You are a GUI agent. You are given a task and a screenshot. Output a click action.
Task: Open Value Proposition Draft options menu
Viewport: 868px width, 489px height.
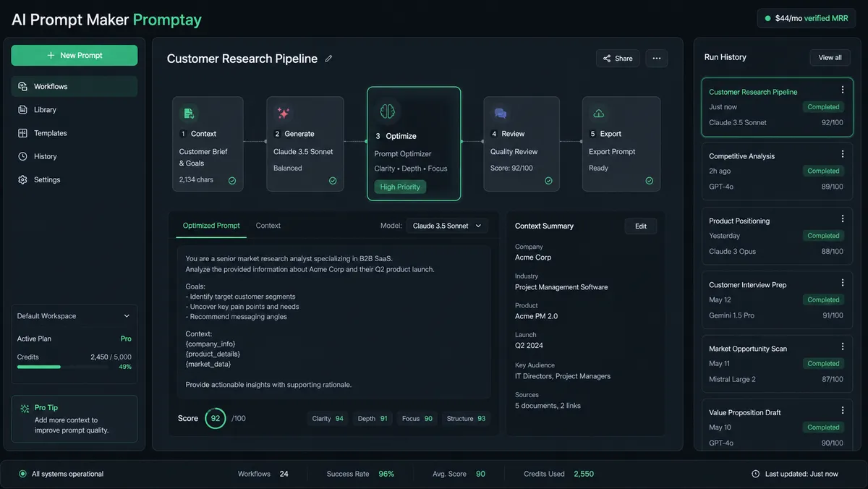[843, 411]
